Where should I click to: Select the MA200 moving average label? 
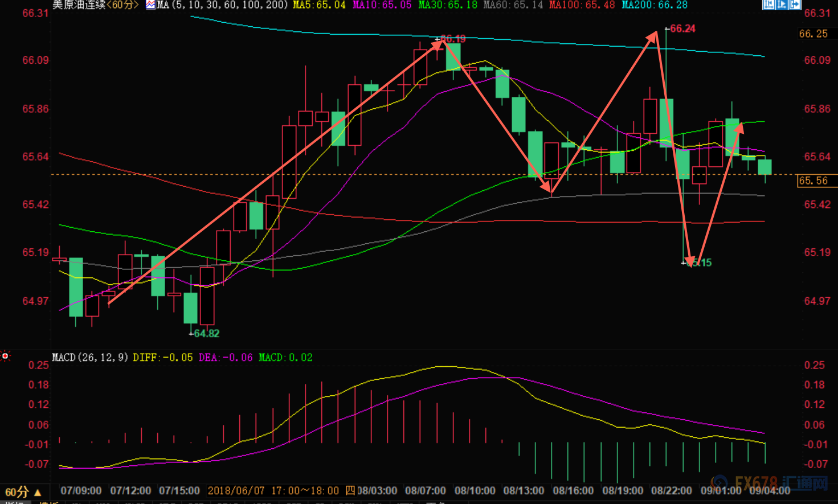pos(654,5)
